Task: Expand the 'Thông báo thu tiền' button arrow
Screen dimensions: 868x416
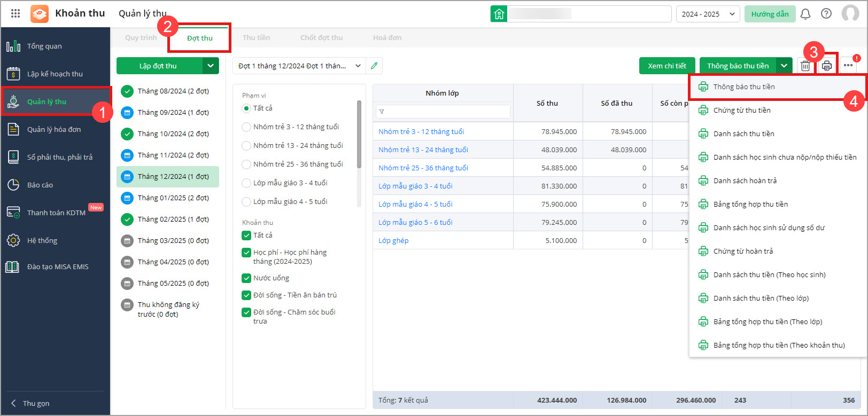Action: tap(784, 66)
